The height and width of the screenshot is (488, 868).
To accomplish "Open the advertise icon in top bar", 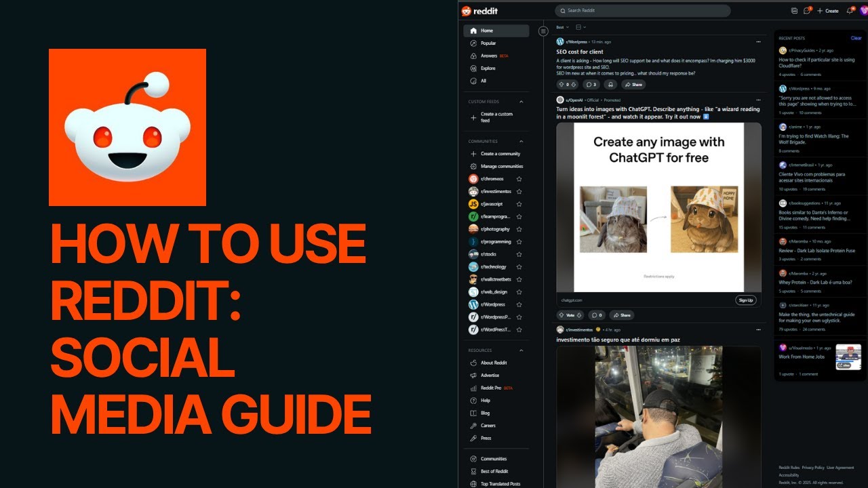I will point(794,11).
